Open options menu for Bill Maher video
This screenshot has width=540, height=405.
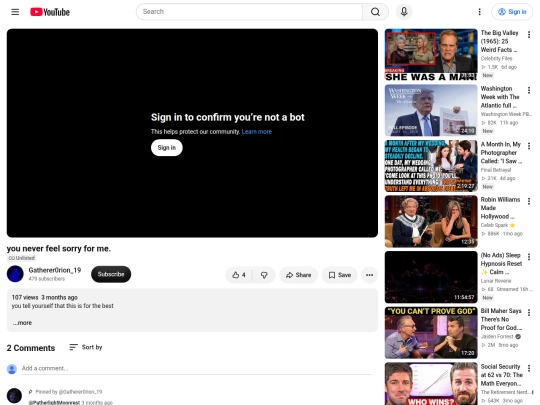(529, 313)
